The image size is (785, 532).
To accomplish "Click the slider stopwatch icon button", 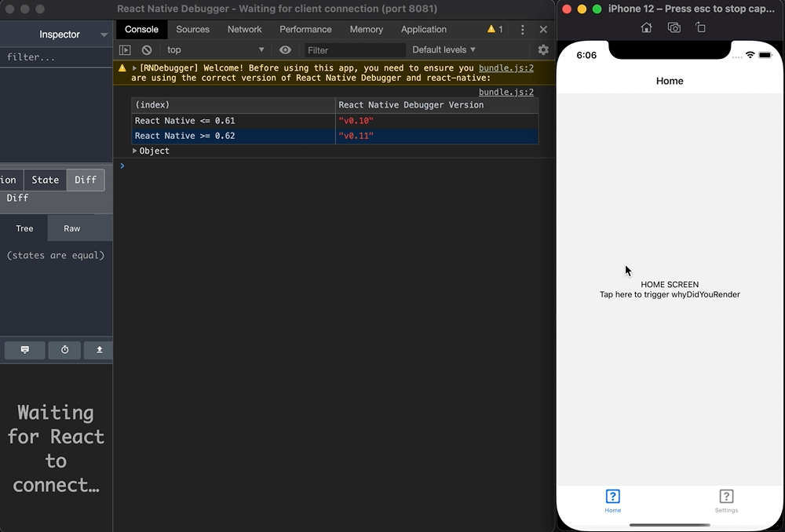I will pyautogui.click(x=64, y=350).
